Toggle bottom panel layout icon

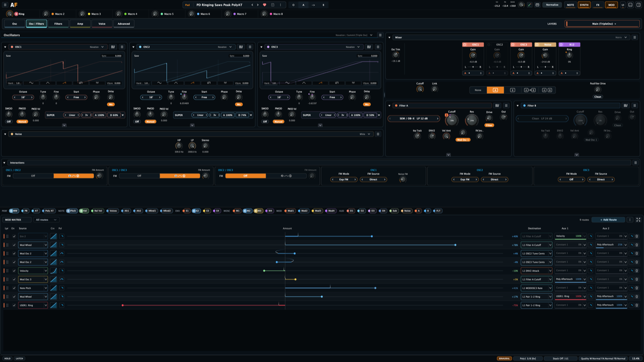pos(630,5)
